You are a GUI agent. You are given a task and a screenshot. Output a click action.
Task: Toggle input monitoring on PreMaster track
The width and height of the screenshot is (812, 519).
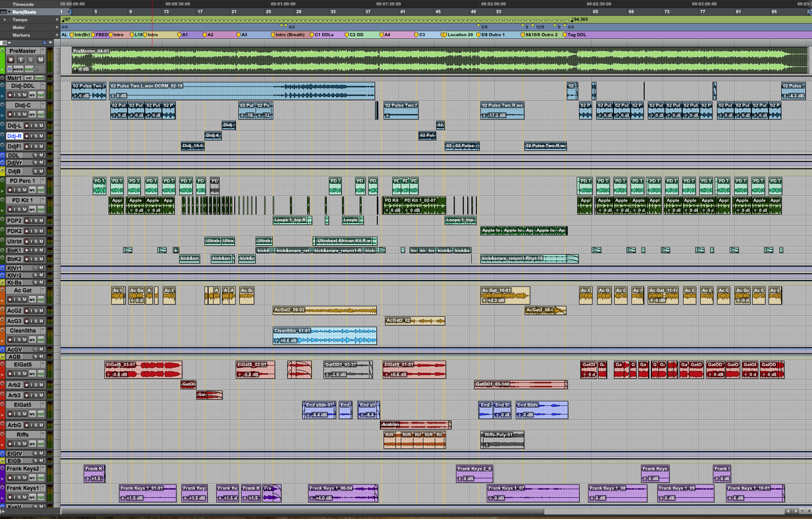[21, 60]
